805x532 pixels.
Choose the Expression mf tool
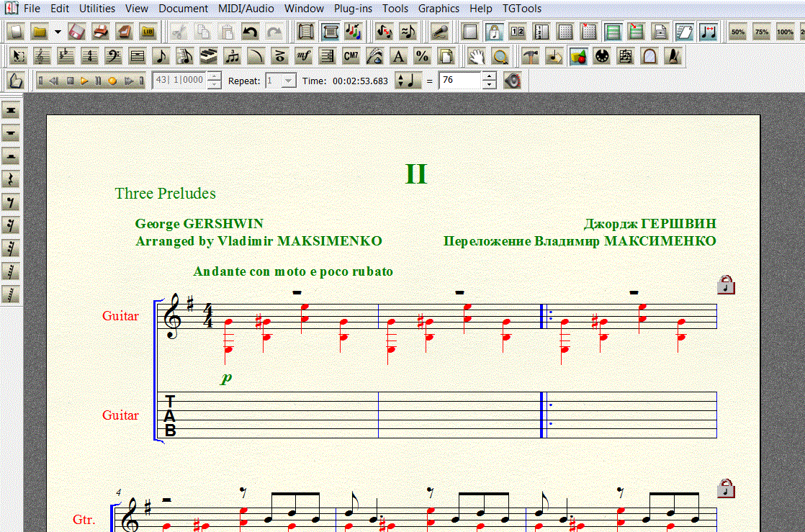[x=303, y=56]
